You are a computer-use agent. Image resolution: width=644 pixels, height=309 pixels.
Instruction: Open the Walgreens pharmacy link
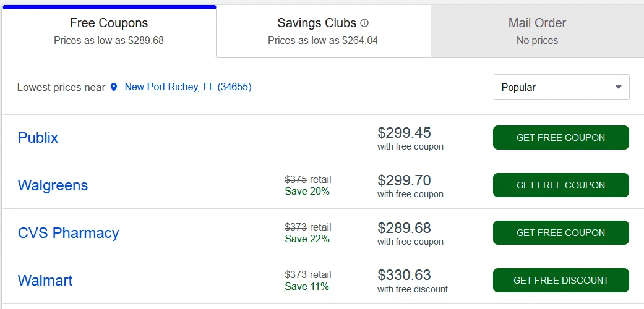53,185
